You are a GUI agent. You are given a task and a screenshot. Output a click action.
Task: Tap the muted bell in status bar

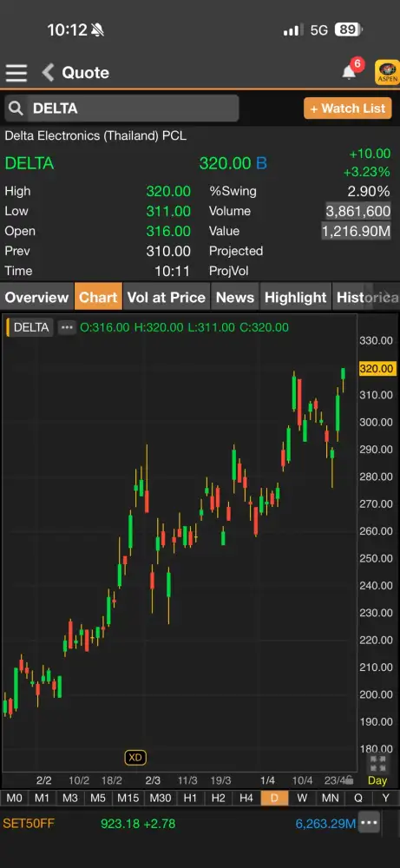(97, 30)
